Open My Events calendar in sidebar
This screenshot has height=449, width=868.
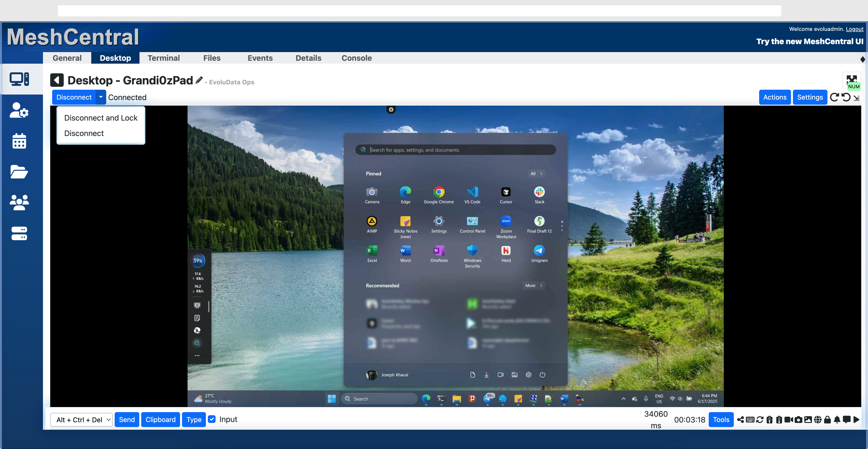(x=19, y=141)
